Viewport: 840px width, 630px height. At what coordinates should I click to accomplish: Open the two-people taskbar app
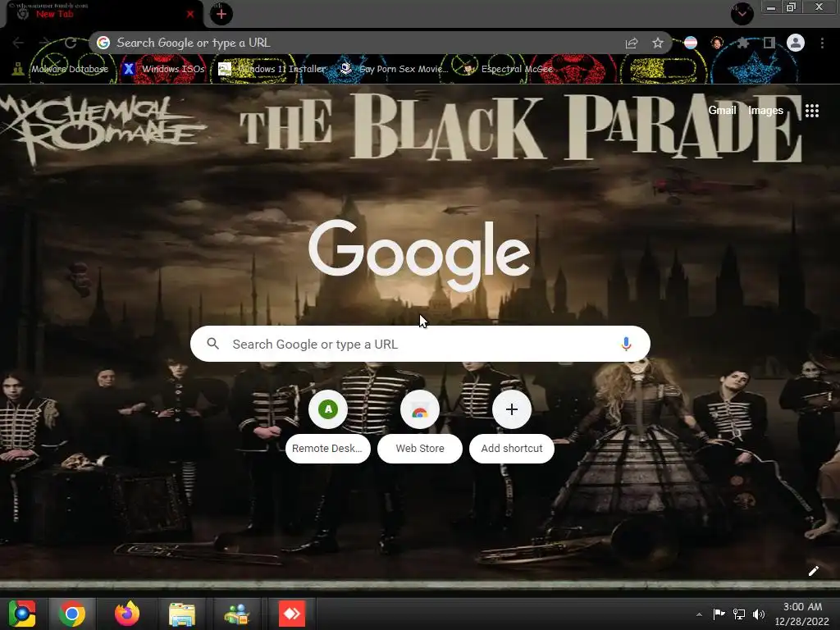pos(237,614)
